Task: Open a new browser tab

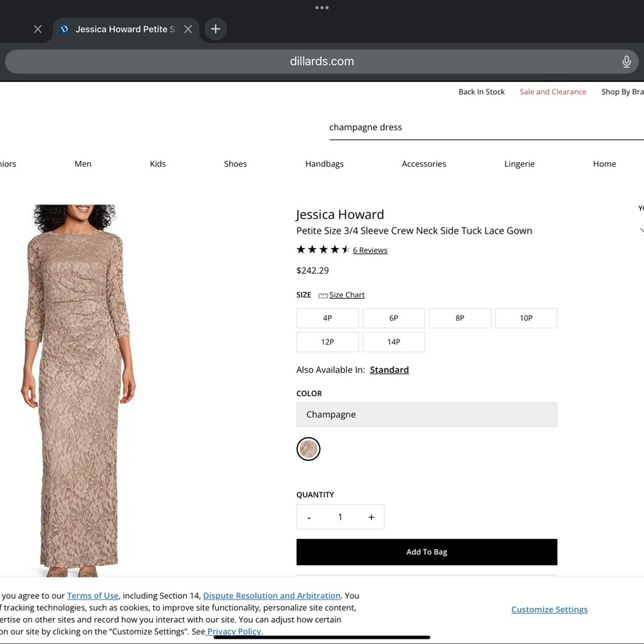Action: pos(216,29)
